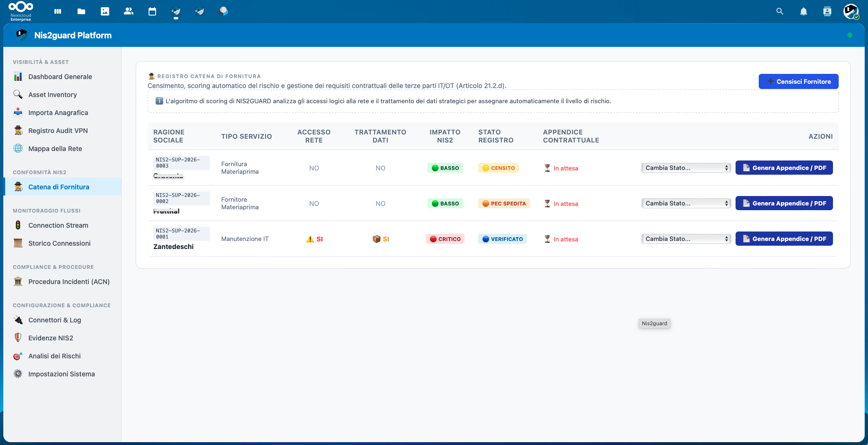Screen dimensions: 868x445
Task: Generate Appendice PDF for NIS2-SUP-2026-0003
Action: click(784, 168)
